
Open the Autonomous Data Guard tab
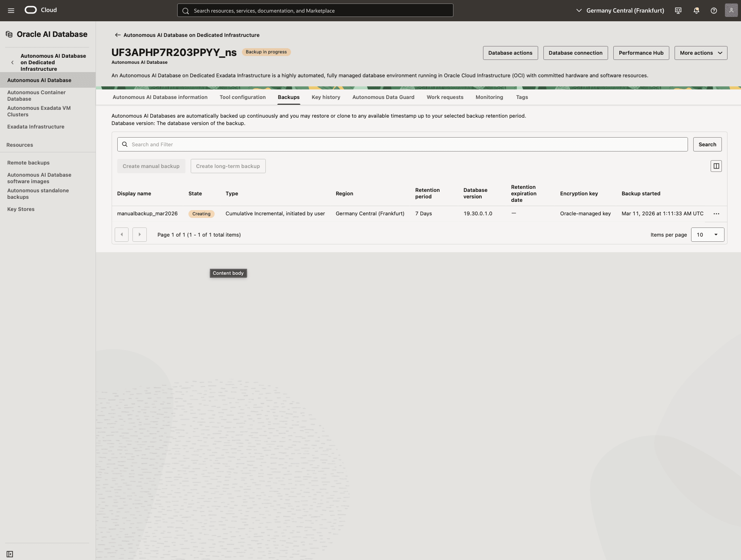[383, 97]
